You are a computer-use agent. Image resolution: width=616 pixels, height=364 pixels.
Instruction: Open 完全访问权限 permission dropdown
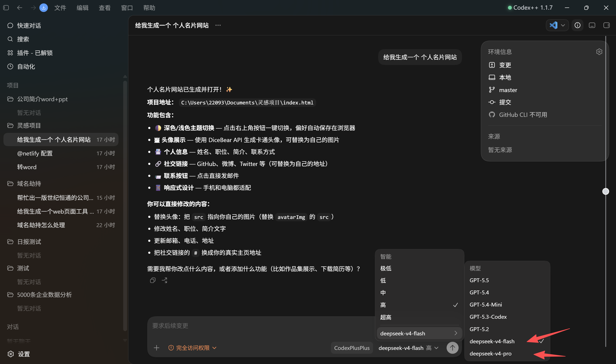(192, 348)
